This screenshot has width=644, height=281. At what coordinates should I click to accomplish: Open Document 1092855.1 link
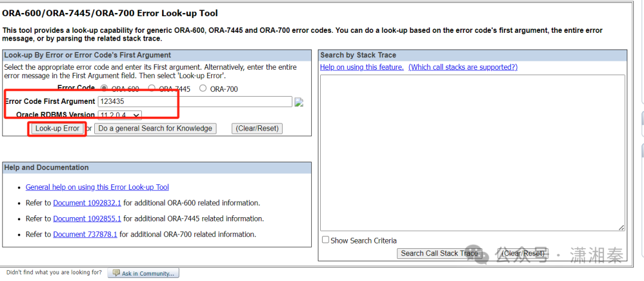(87, 218)
